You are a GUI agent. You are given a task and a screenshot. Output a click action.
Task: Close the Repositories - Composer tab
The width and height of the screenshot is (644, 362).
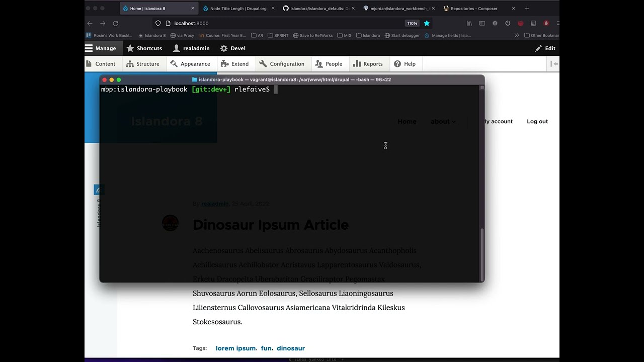pyautogui.click(x=513, y=9)
